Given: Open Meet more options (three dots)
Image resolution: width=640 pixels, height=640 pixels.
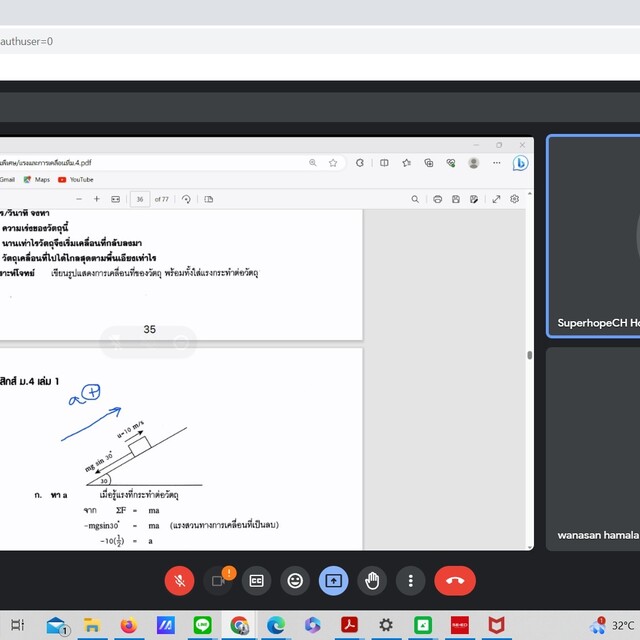Looking at the screenshot, I should [411, 580].
